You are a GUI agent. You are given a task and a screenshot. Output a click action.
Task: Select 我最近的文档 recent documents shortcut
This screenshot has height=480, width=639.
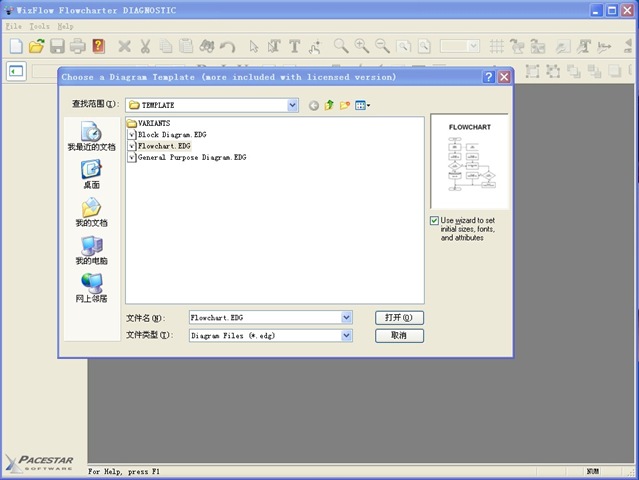91,136
